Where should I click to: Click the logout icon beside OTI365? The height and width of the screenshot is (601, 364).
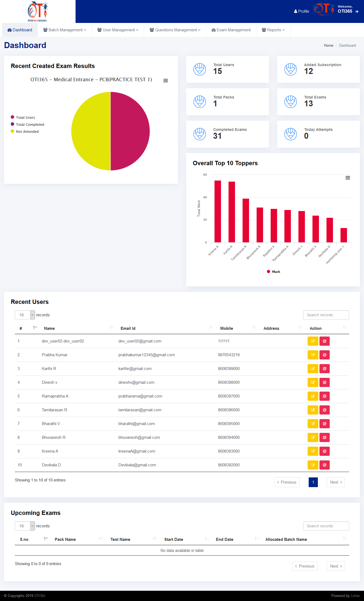(357, 12)
